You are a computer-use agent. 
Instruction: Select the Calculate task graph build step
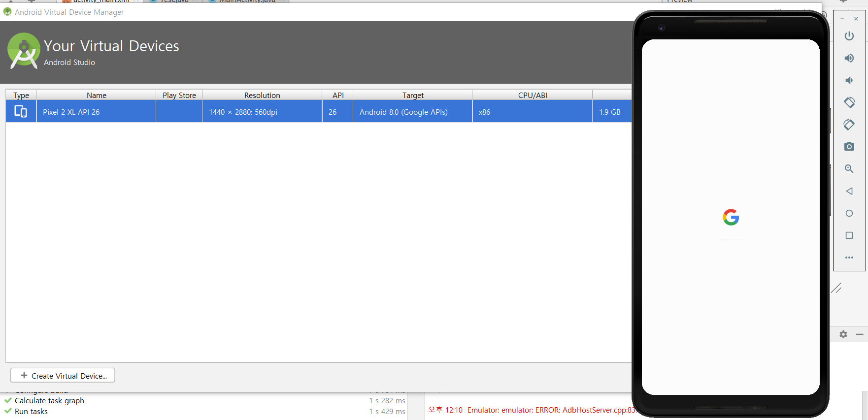pos(49,401)
